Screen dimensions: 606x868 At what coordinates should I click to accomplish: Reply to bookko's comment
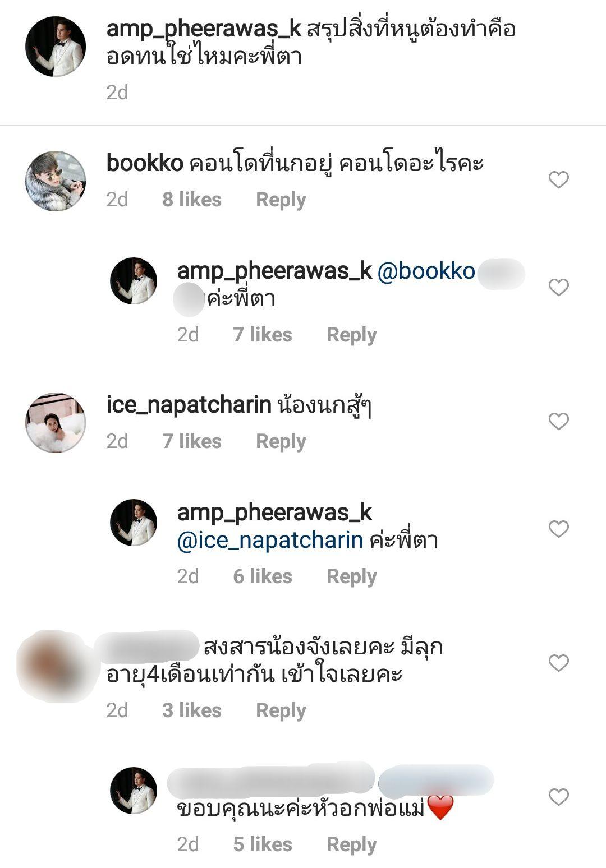click(x=281, y=200)
